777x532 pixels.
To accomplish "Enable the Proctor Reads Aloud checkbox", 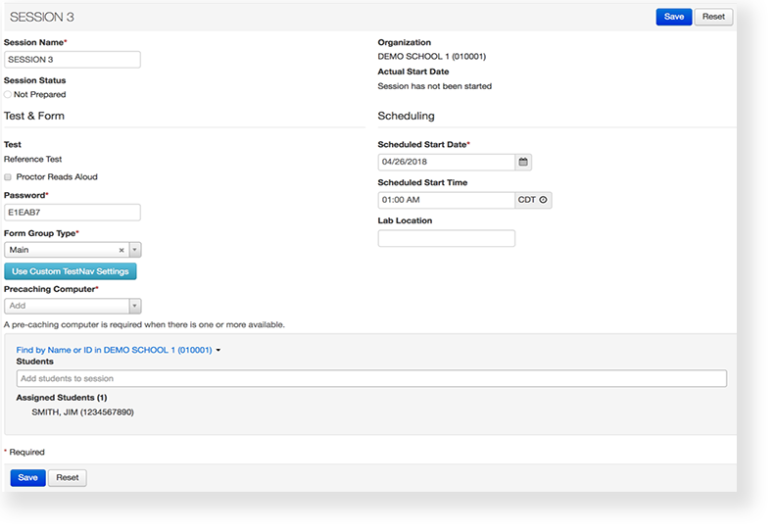I will pyautogui.click(x=8, y=177).
